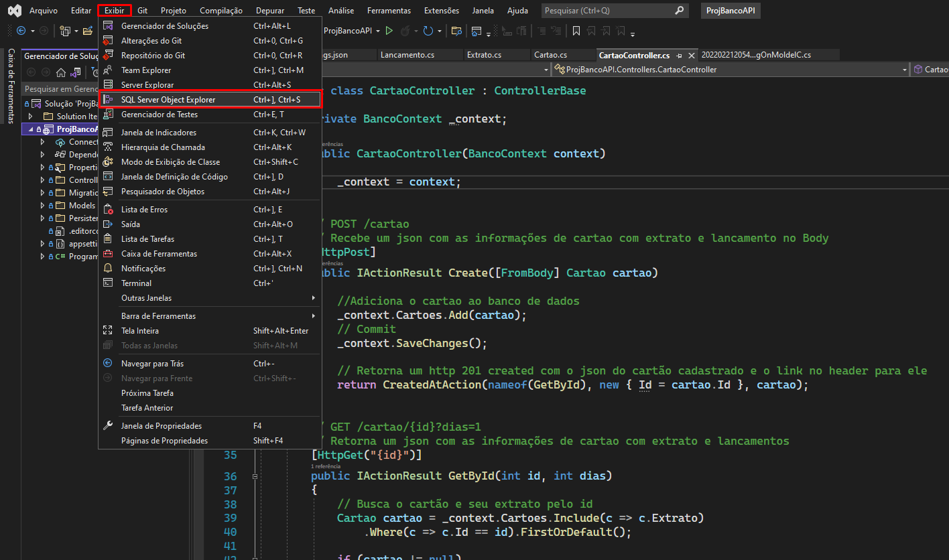
Task: Choose Janela de Propriedades menu entry
Action: pyautogui.click(x=210, y=426)
